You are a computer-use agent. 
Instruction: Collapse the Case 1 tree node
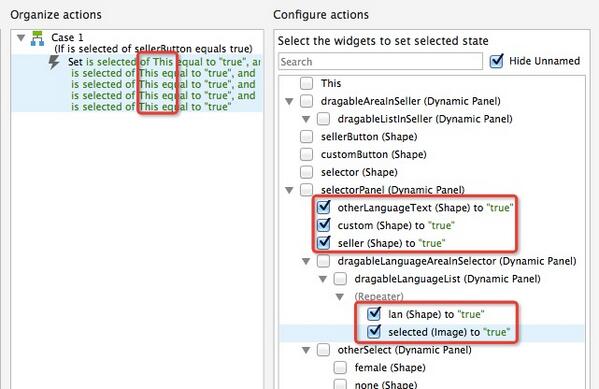(21, 37)
